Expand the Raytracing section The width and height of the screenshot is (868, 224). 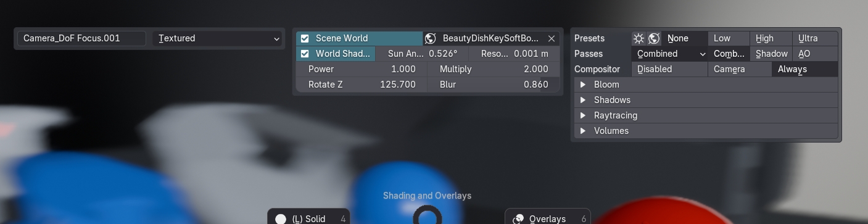706,115
